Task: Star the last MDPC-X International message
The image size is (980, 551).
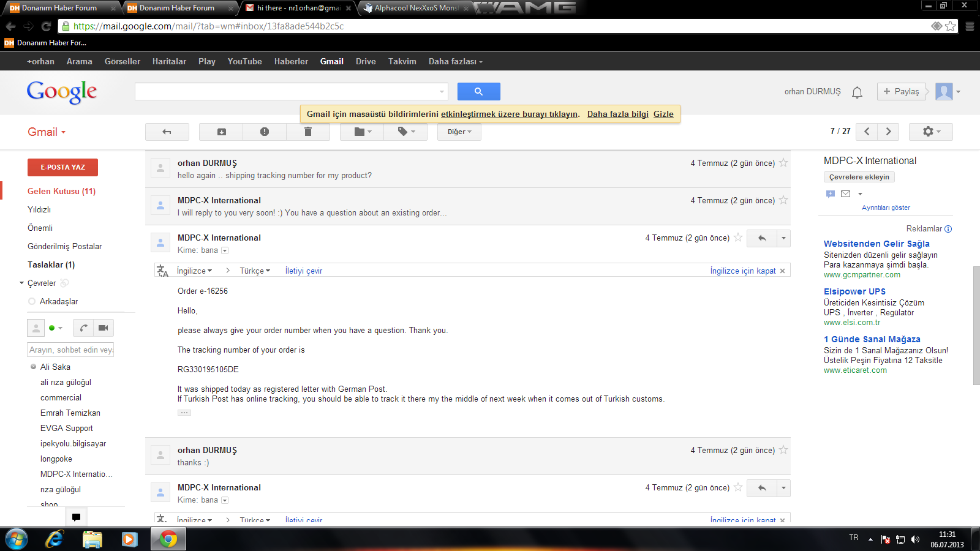Action: 738,487
